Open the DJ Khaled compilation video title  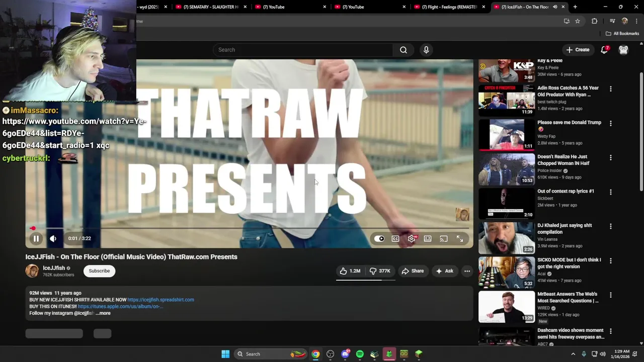(x=565, y=229)
